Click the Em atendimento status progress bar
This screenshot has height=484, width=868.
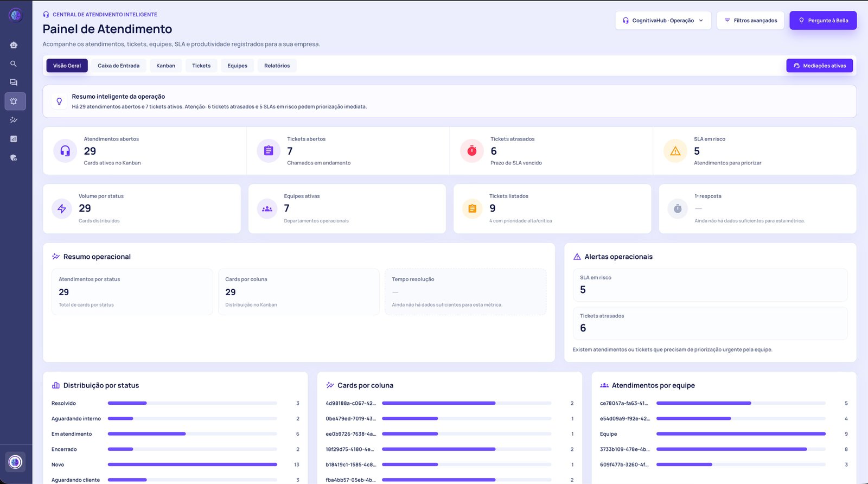[x=193, y=434]
